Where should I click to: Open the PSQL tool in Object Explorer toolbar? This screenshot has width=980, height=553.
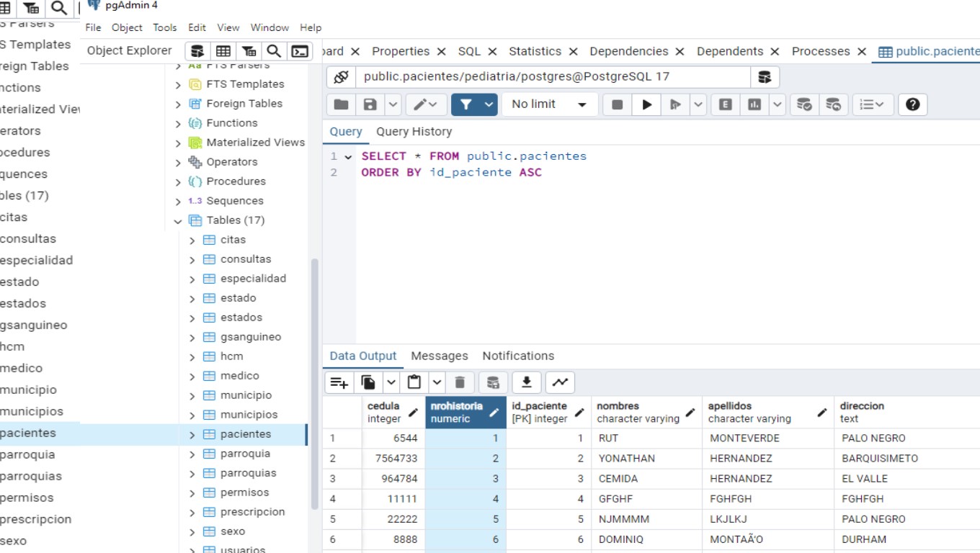pyautogui.click(x=300, y=51)
